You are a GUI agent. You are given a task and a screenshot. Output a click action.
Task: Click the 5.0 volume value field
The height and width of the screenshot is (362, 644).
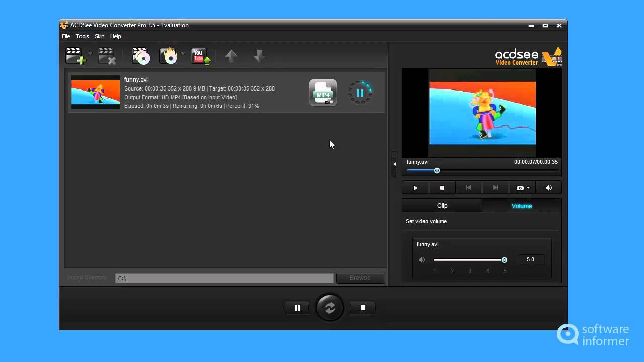click(x=530, y=259)
